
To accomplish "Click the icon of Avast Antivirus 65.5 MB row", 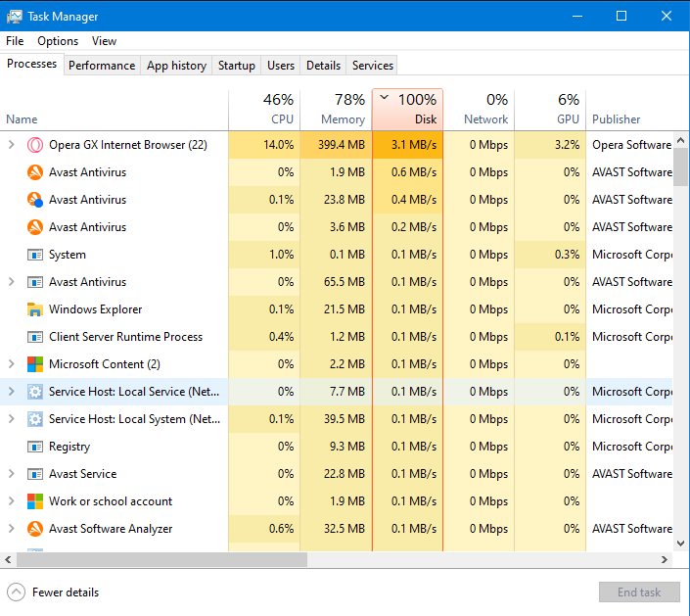I will click(x=35, y=282).
